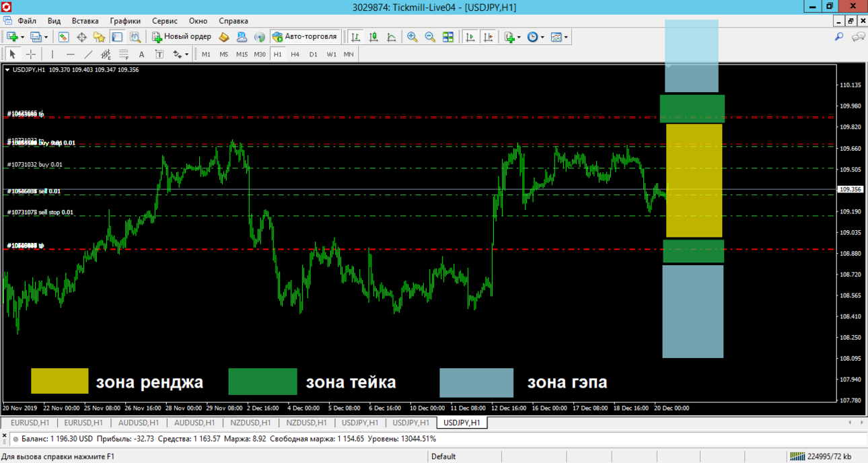Click the Новый ордер button

click(182, 37)
